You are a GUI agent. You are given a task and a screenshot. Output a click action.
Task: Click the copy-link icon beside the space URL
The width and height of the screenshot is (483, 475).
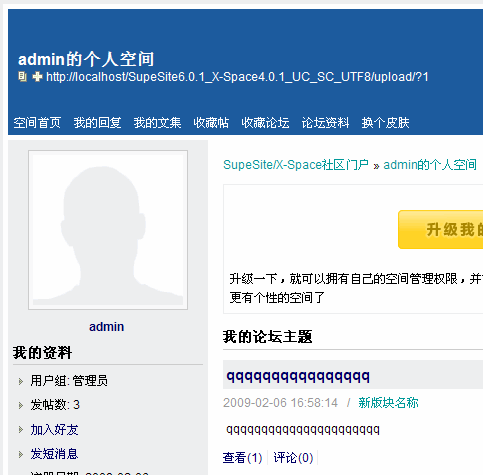point(22,77)
